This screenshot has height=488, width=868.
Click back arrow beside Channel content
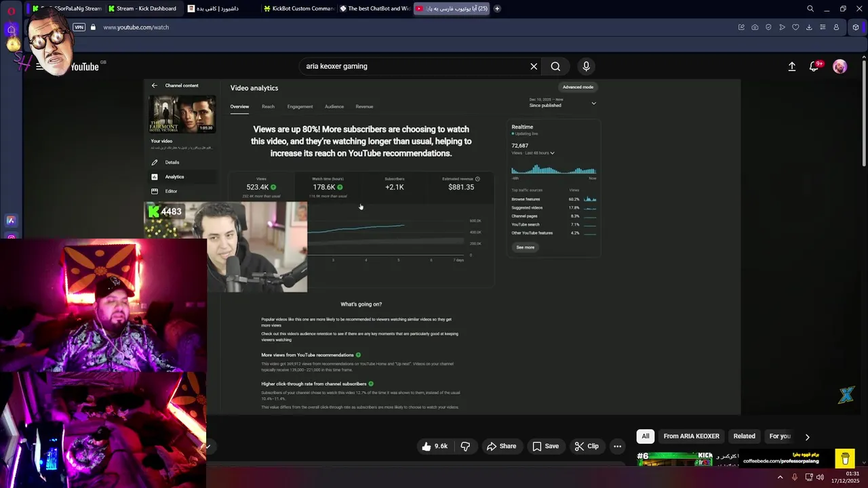click(154, 85)
